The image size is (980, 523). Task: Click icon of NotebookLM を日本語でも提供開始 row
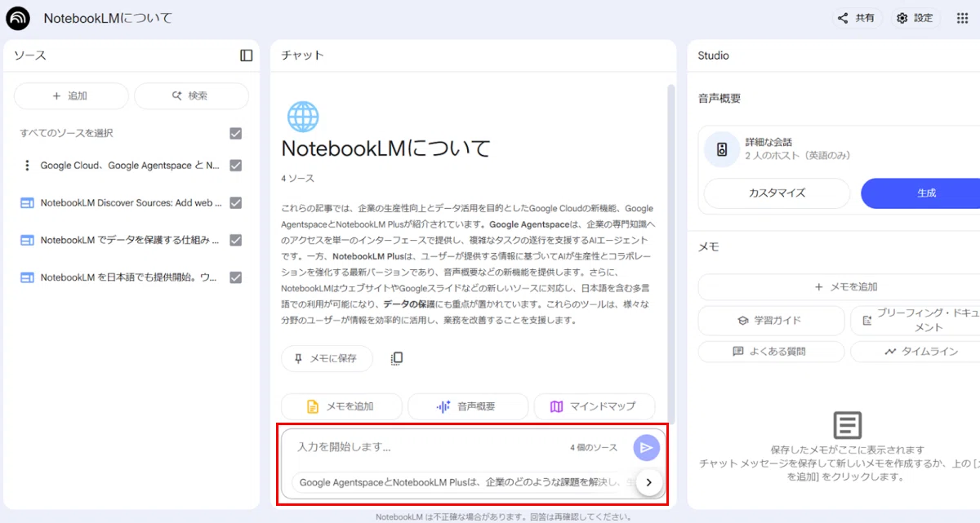tap(27, 277)
